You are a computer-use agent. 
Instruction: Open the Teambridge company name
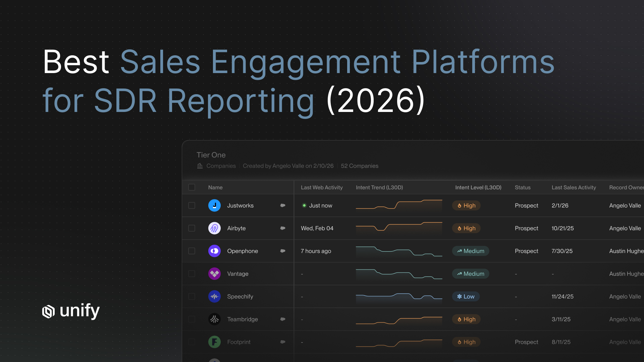(x=243, y=319)
